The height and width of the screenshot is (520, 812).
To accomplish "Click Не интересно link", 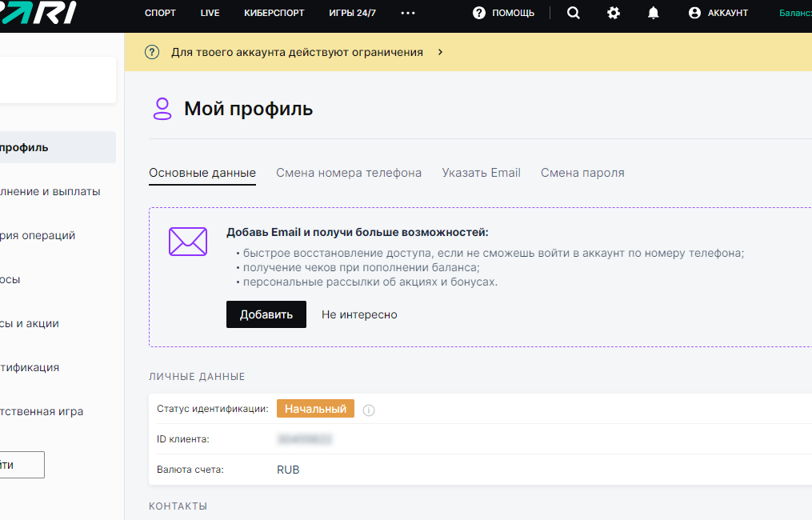I will coord(359,314).
